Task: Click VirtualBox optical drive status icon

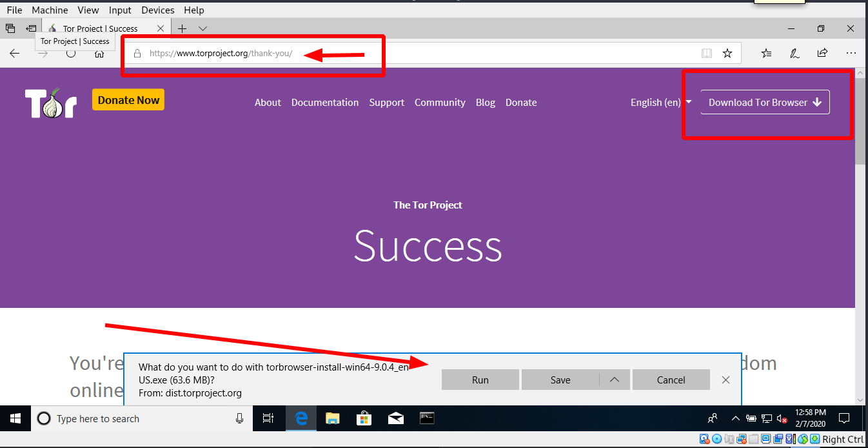Action: click(716, 439)
